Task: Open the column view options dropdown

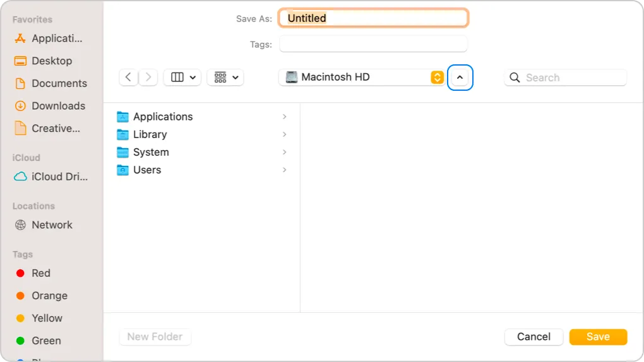Action: (x=182, y=77)
